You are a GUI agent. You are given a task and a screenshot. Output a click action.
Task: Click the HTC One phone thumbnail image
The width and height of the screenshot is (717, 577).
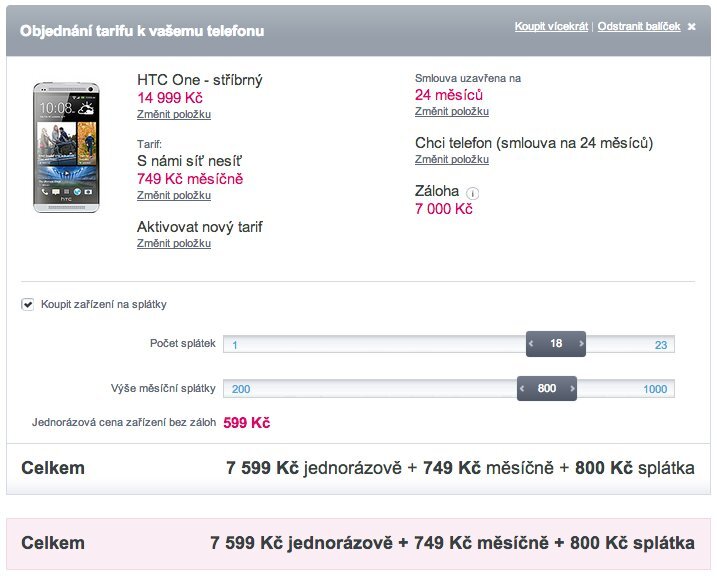click(67, 145)
